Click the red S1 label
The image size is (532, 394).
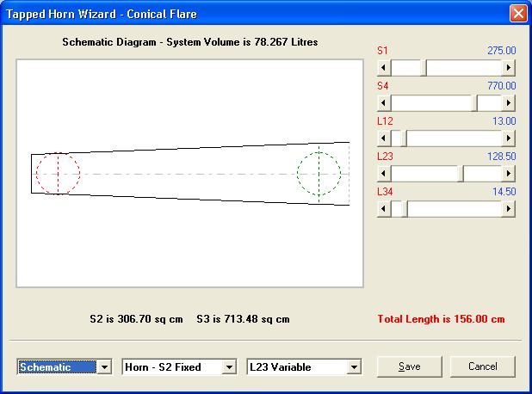382,51
